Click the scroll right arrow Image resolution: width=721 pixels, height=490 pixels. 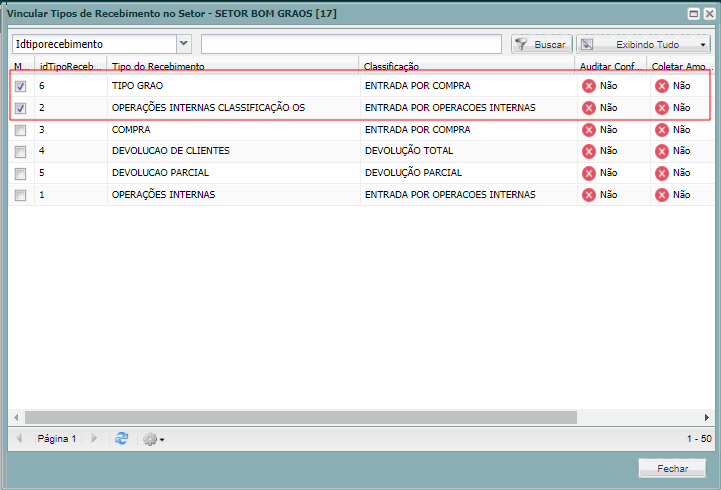707,417
